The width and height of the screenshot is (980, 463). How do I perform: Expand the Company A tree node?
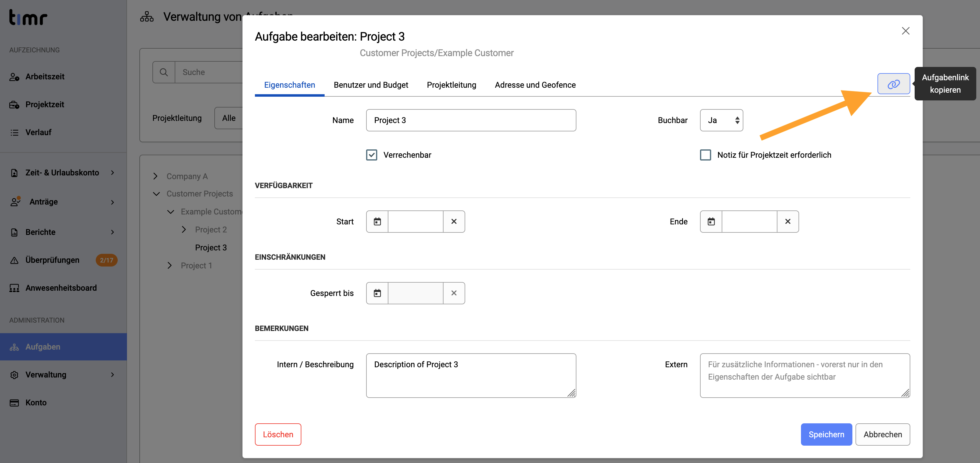click(x=155, y=176)
